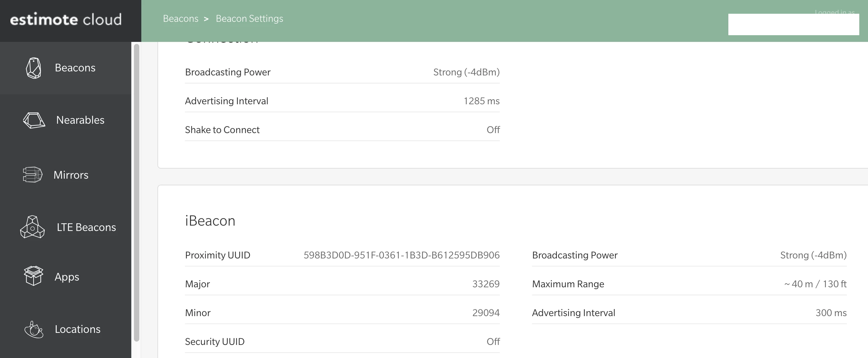The height and width of the screenshot is (358, 868).
Task: Click the Proximity UUID label
Action: 218,255
